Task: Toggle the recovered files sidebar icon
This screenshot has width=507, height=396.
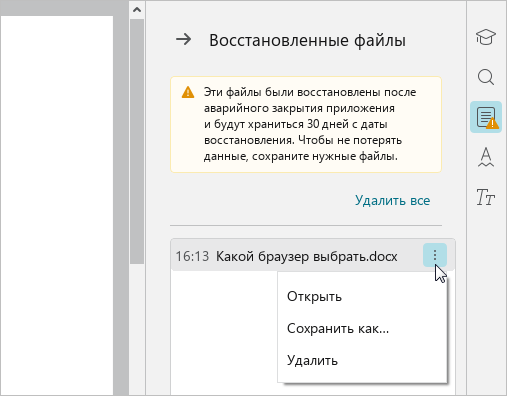Action: (x=486, y=117)
